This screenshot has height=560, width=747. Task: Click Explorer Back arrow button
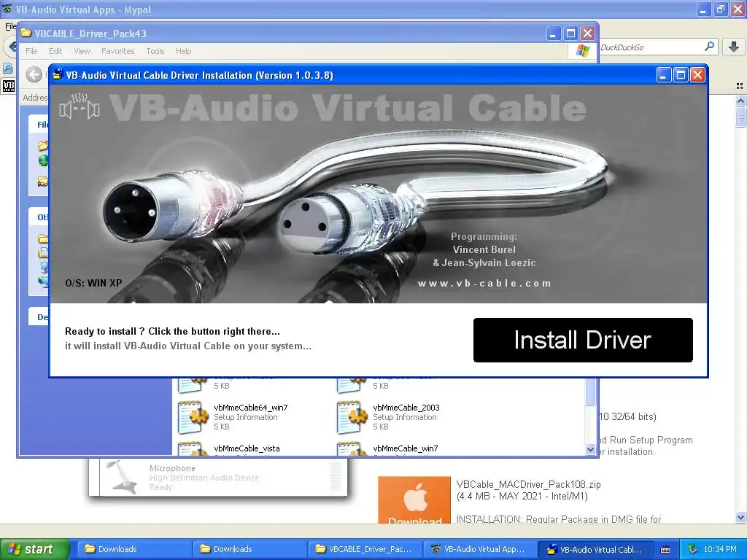click(x=34, y=74)
